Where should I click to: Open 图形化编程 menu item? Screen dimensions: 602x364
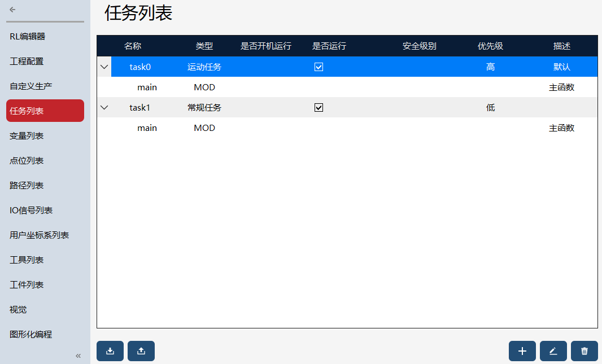[x=45, y=335]
